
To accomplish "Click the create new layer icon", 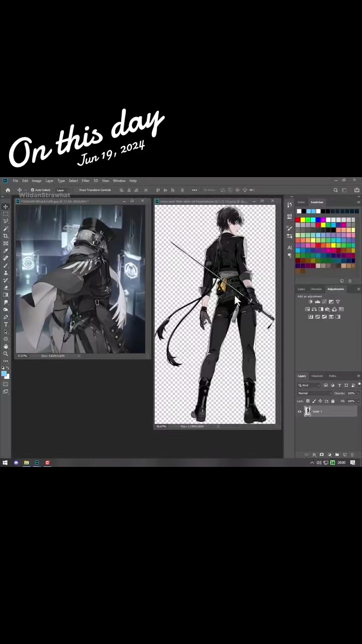I will click(x=345, y=454).
